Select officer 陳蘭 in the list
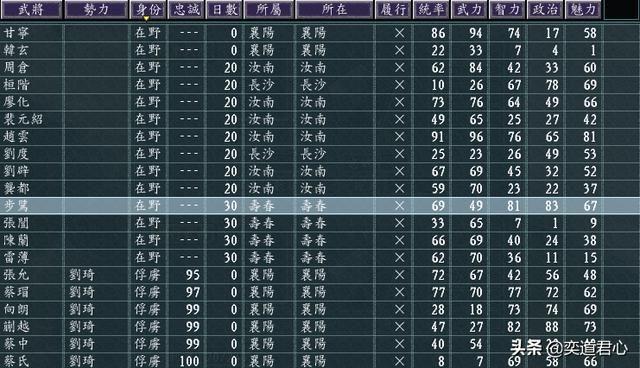The image size is (640, 368). point(16,240)
